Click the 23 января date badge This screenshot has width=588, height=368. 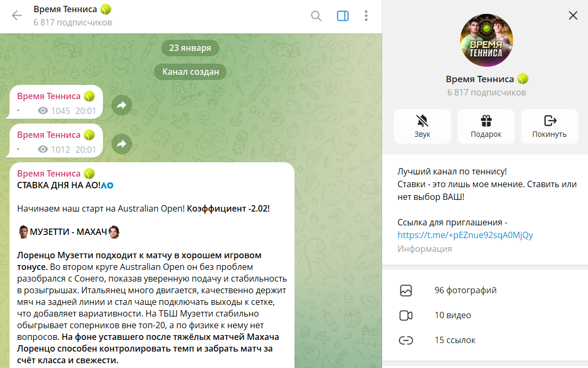pos(190,48)
